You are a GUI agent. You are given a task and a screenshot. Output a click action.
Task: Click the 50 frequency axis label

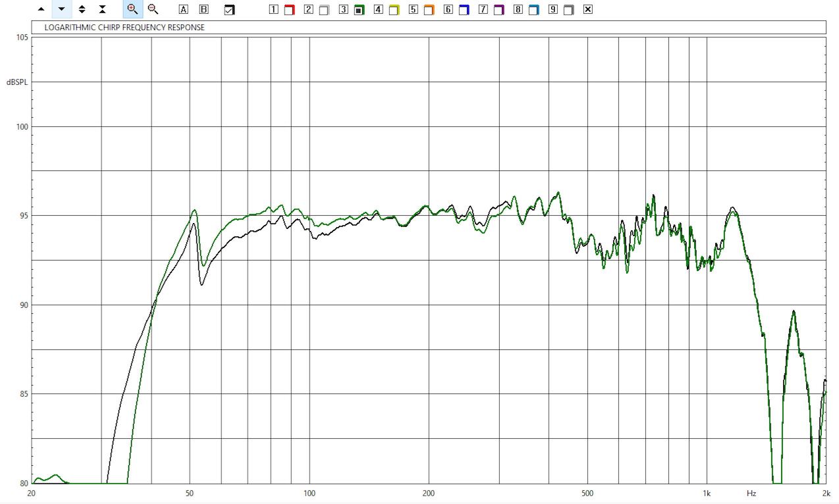pos(190,493)
